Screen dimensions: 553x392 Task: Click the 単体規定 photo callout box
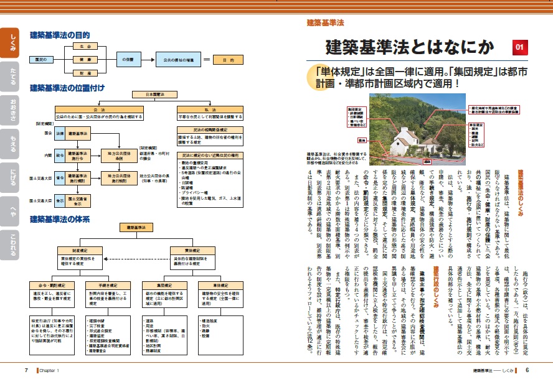pyautogui.click(x=476, y=135)
